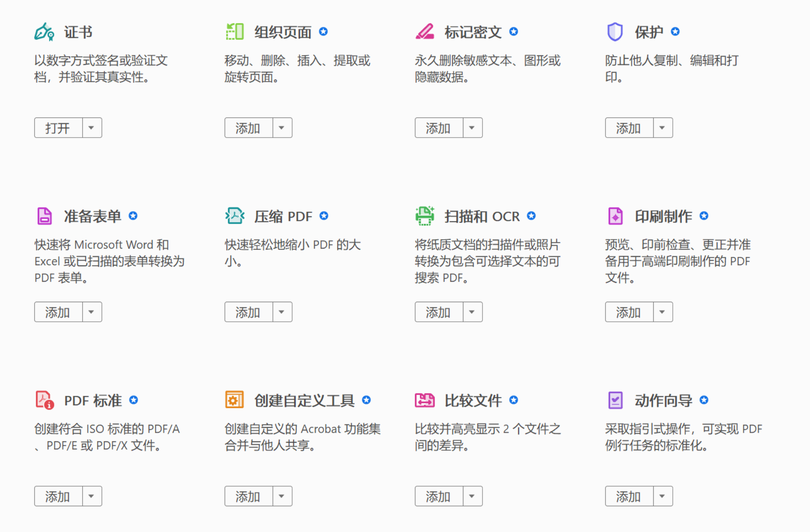Expand the dropdown arrow under 保护
This screenshot has width=810, height=532.
pyautogui.click(x=663, y=128)
